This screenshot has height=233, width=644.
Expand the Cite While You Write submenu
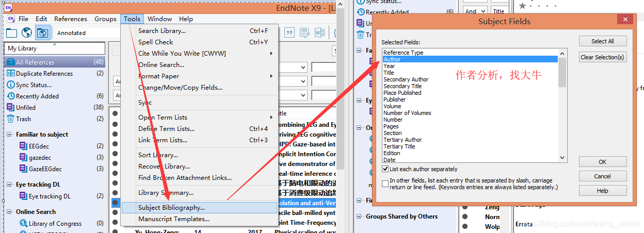coord(271,54)
